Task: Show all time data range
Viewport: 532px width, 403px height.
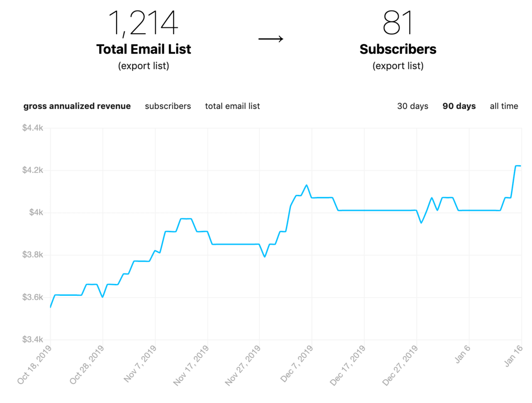Action: tap(504, 106)
